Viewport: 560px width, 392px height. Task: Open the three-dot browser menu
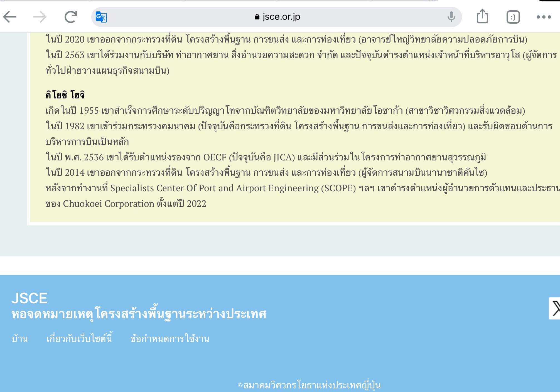tap(544, 17)
